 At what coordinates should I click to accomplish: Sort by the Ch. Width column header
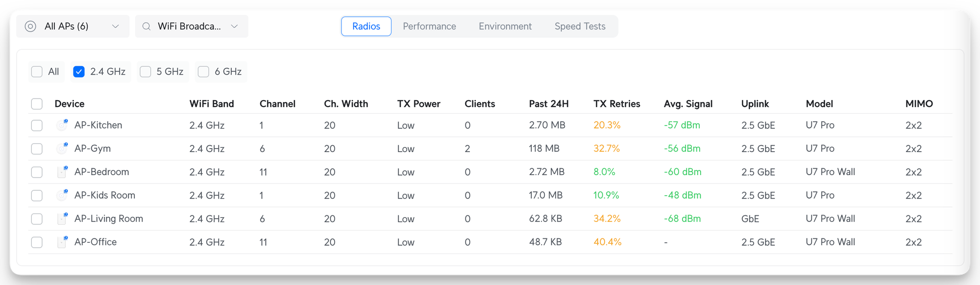coord(345,104)
